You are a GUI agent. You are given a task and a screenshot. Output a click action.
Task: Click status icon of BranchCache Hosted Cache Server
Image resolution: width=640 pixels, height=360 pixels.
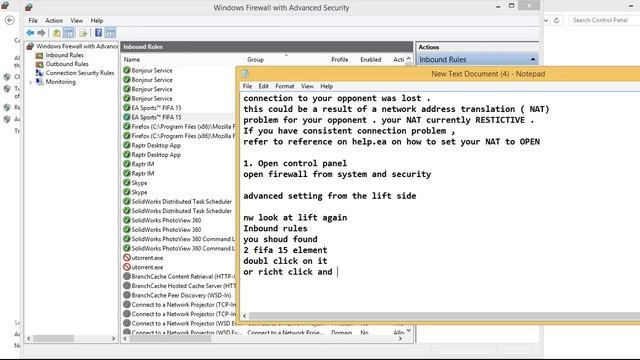pyautogui.click(x=127, y=286)
